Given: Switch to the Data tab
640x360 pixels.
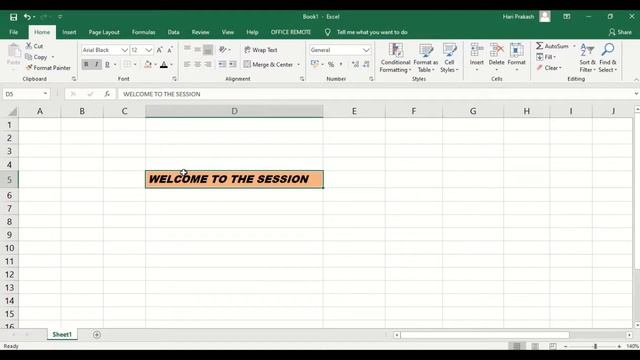Looking at the screenshot, I should (173, 32).
